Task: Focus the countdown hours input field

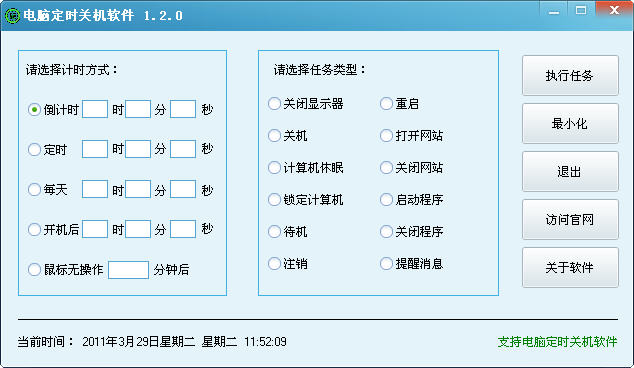Action: tap(95, 109)
